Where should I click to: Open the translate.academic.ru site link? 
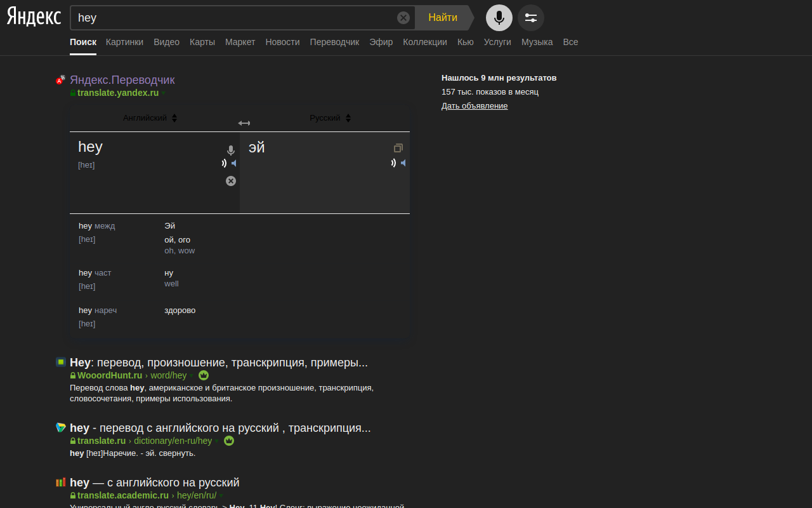[123, 495]
